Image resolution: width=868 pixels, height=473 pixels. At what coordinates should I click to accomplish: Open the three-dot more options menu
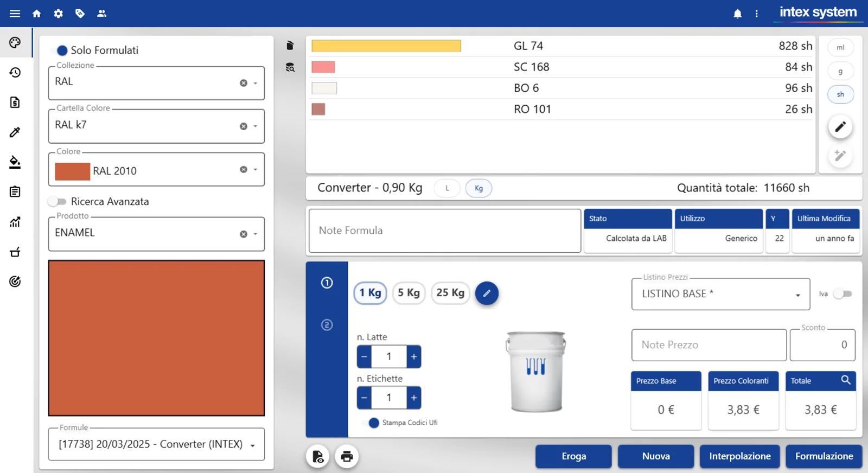pos(756,14)
